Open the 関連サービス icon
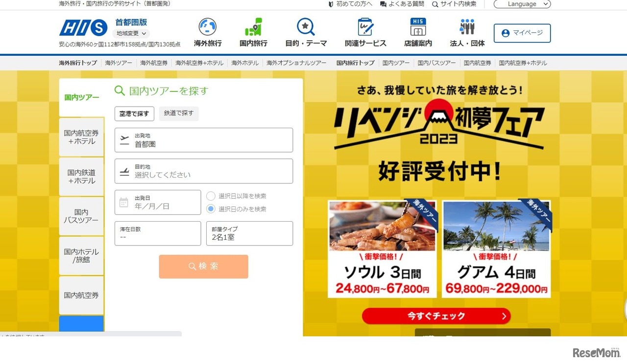This screenshot has height=364, width=627. point(365,27)
